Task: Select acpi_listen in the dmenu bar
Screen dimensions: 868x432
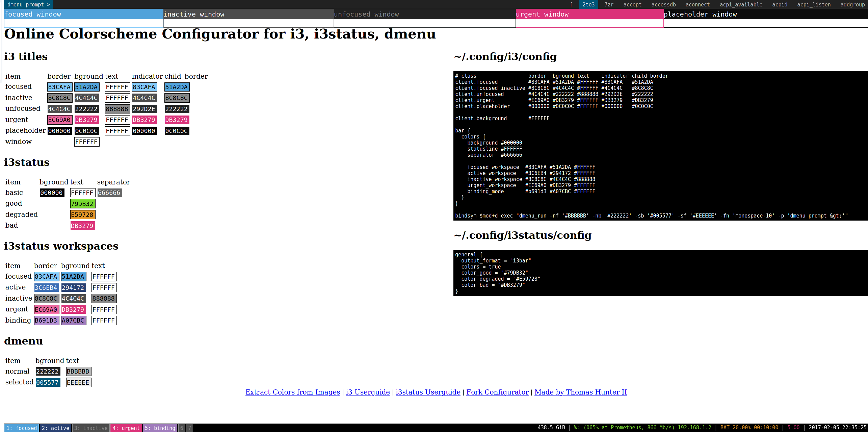Action: (x=814, y=4)
